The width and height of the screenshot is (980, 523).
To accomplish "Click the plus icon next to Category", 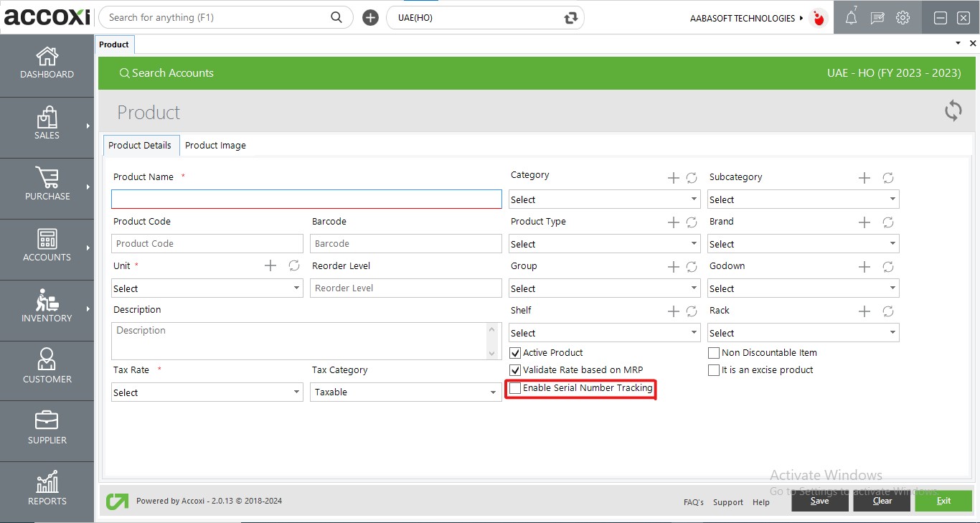I will (673, 178).
